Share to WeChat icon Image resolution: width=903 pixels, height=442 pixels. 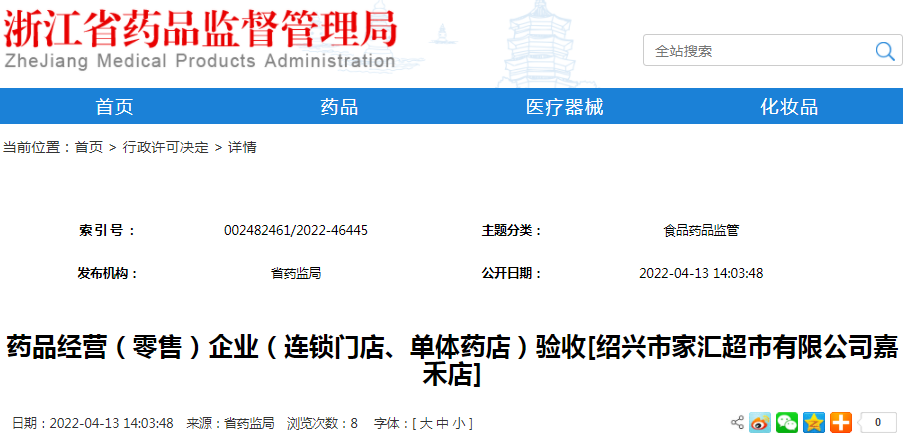[x=787, y=423]
